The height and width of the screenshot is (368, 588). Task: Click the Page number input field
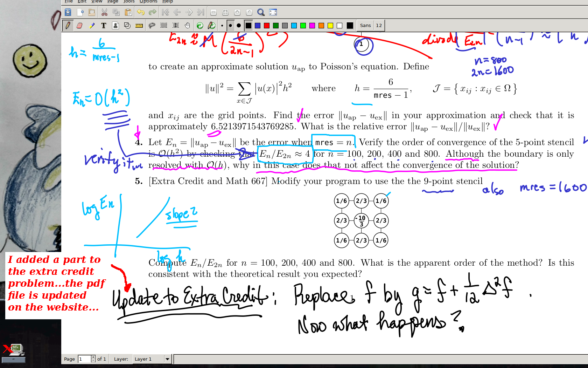(84, 359)
